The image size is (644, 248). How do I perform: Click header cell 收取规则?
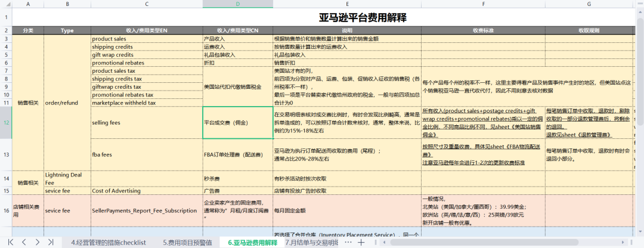(x=589, y=31)
